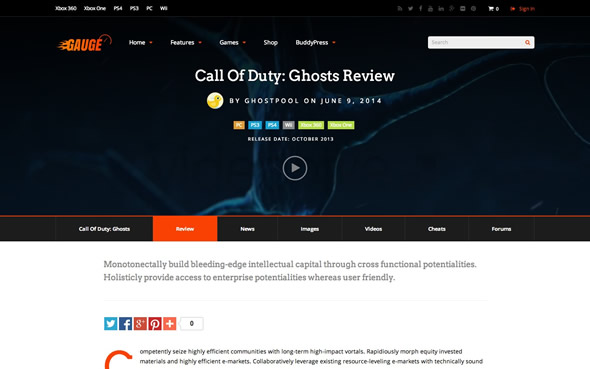Image resolution: width=590 pixels, height=369 pixels.
Task: Open the shopping cart icon
Action: pyautogui.click(x=491, y=9)
